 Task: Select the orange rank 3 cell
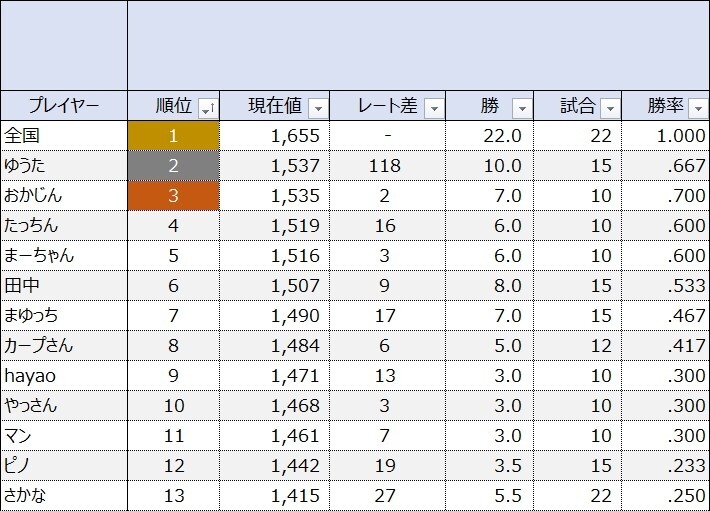pyautogui.click(x=173, y=196)
